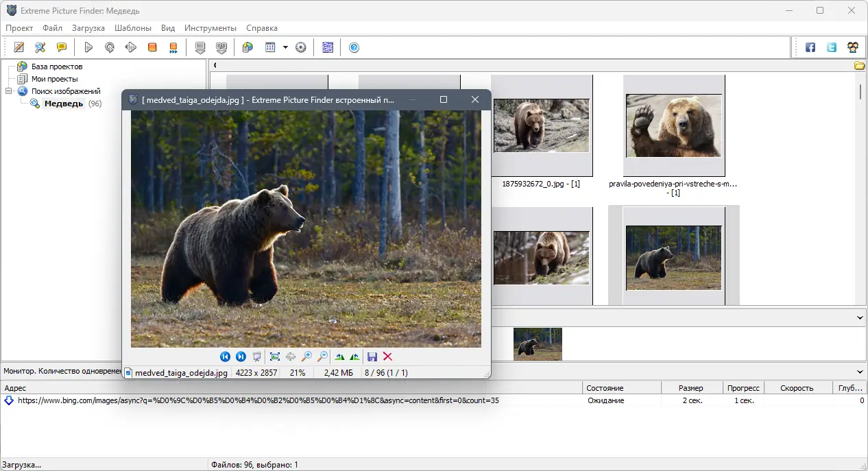Open program settings gear icon in toolbar
This screenshot has height=471, width=868.
300,47
